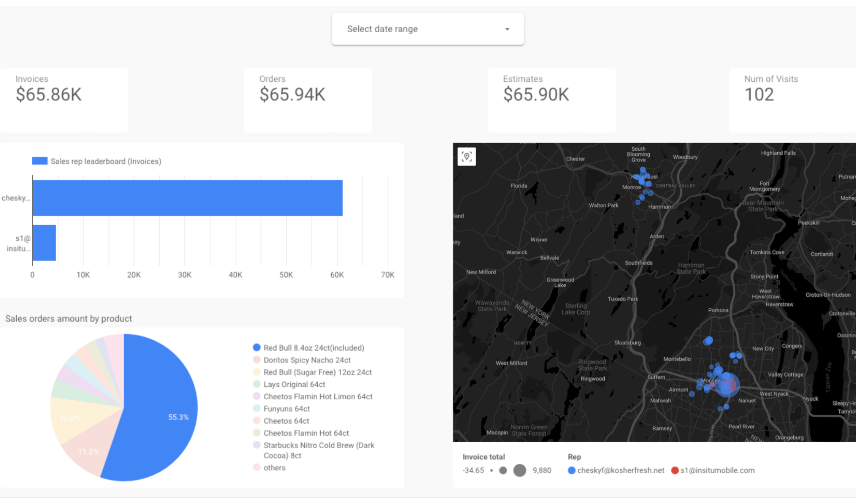Click the Cheetos Flamin Hot Limon legend entry
The height and width of the screenshot is (504, 856).
(318, 396)
